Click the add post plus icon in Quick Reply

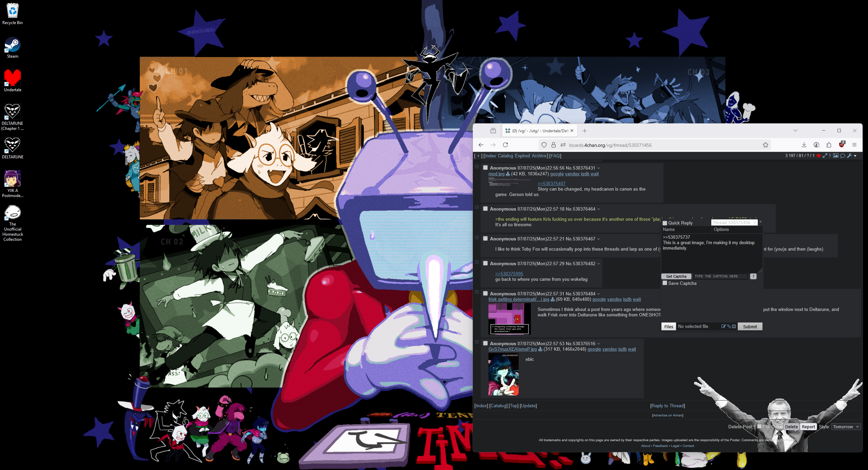click(734, 326)
